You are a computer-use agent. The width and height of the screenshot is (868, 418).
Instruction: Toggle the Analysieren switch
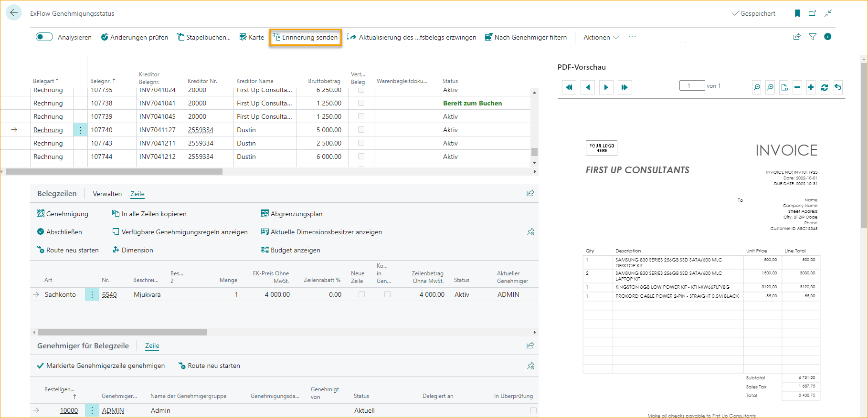(x=44, y=37)
